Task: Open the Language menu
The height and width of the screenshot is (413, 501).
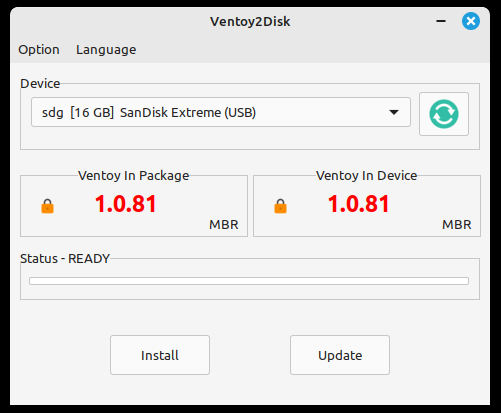Action: pyautogui.click(x=106, y=50)
